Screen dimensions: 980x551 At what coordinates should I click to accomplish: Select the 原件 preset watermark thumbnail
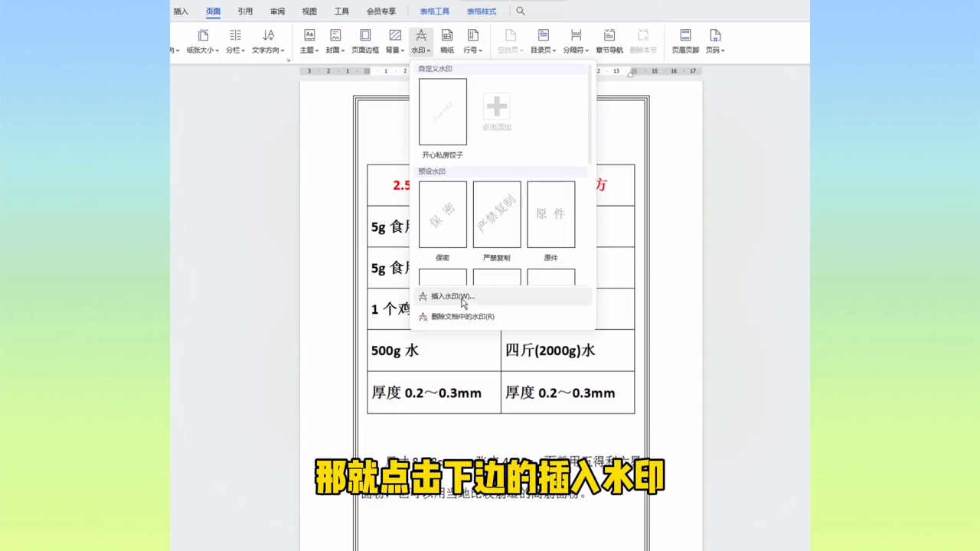coord(551,214)
